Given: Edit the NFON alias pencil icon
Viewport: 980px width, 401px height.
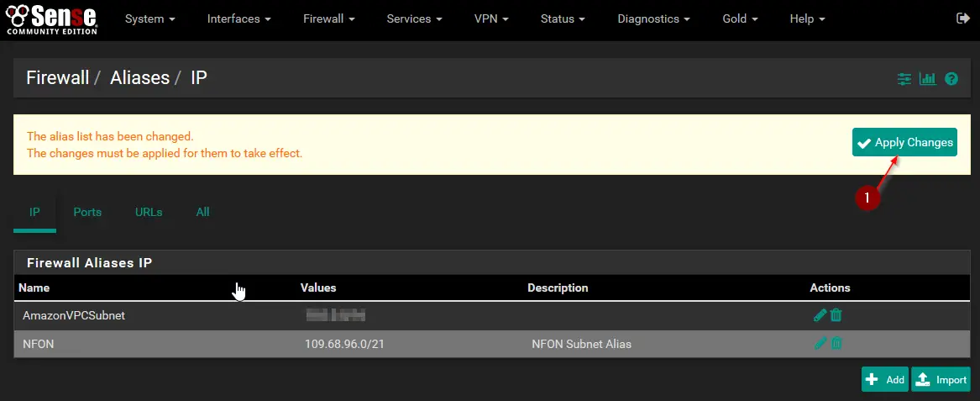Looking at the screenshot, I should [820, 343].
